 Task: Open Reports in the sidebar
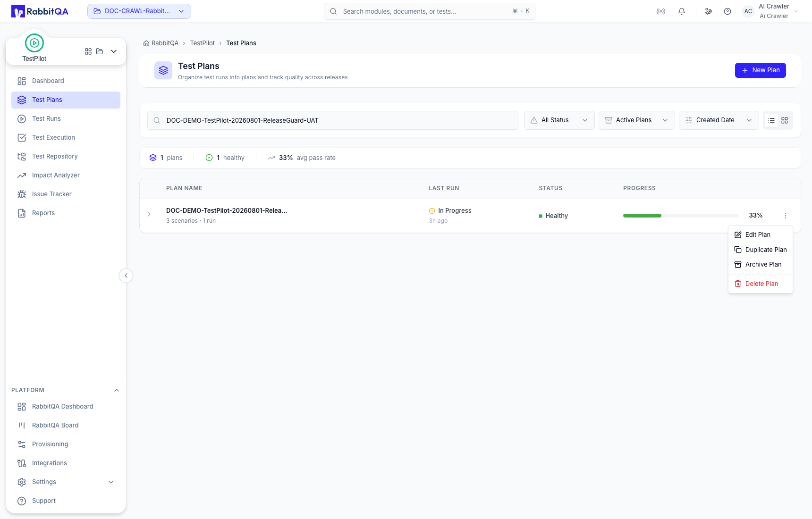(66, 213)
